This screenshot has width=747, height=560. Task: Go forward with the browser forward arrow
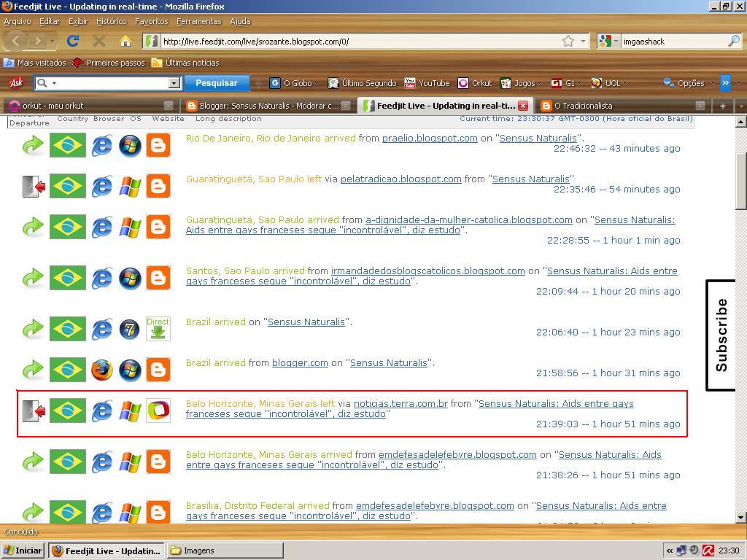click(38, 41)
